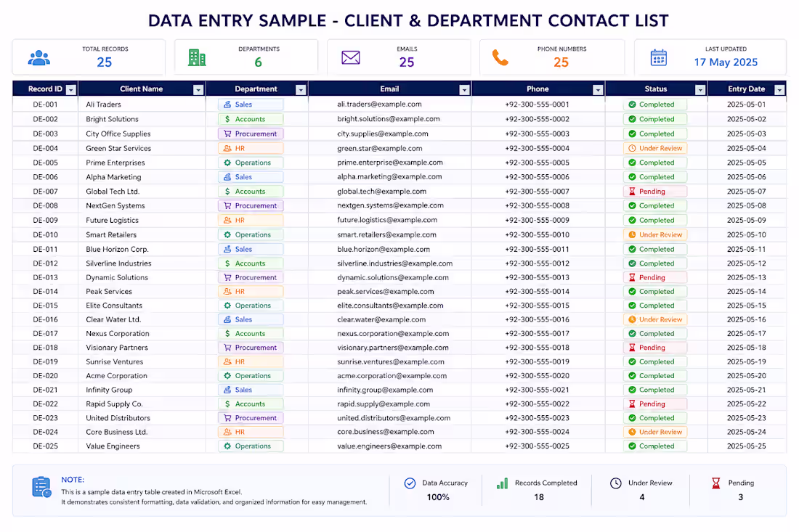Screen dimensions: 799x532
Task: Click the Data Accuracy checkmark icon
Action: click(x=410, y=483)
